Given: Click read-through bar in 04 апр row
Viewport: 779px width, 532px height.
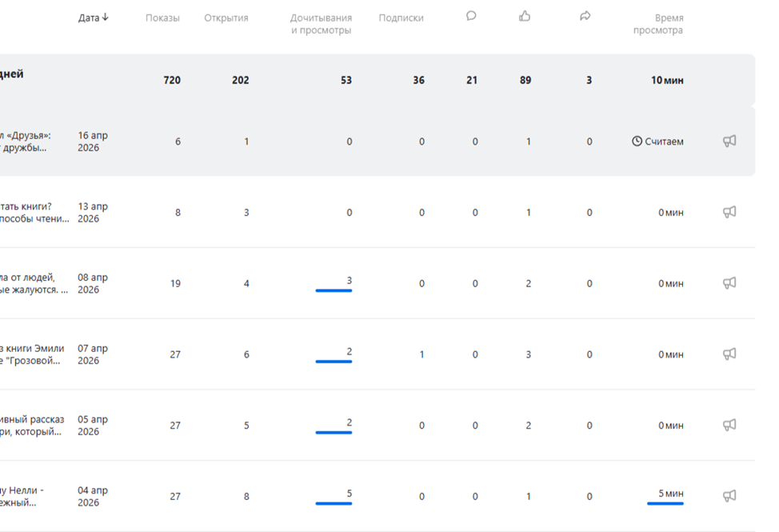Looking at the screenshot, I should click(x=334, y=504).
